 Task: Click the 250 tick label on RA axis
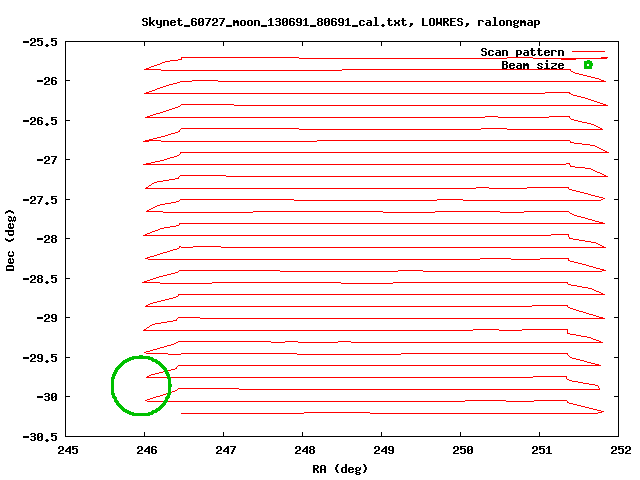(x=462, y=450)
